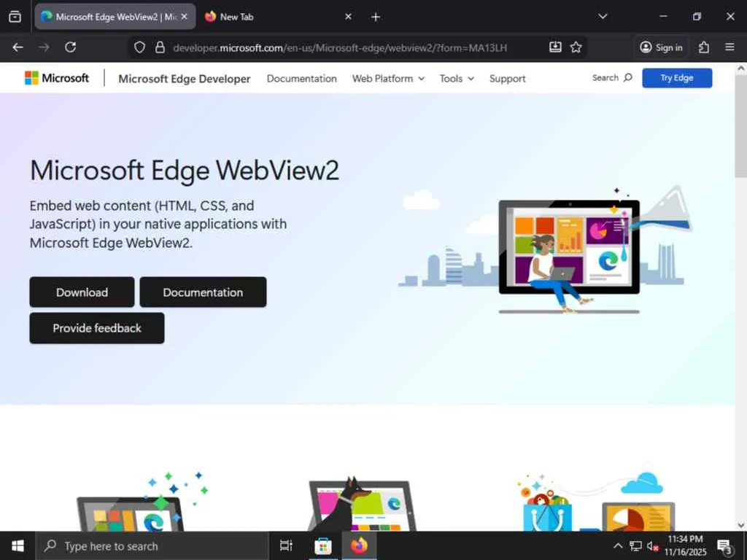Click the scrollbar down arrow

click(x=741, y=525)
